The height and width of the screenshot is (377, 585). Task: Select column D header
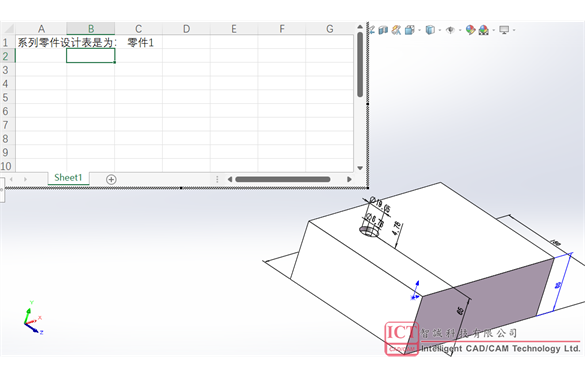(186, 29)
